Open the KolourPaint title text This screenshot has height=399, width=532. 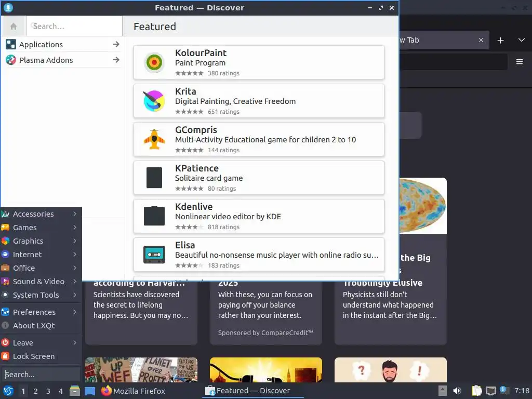click(201, 53)
